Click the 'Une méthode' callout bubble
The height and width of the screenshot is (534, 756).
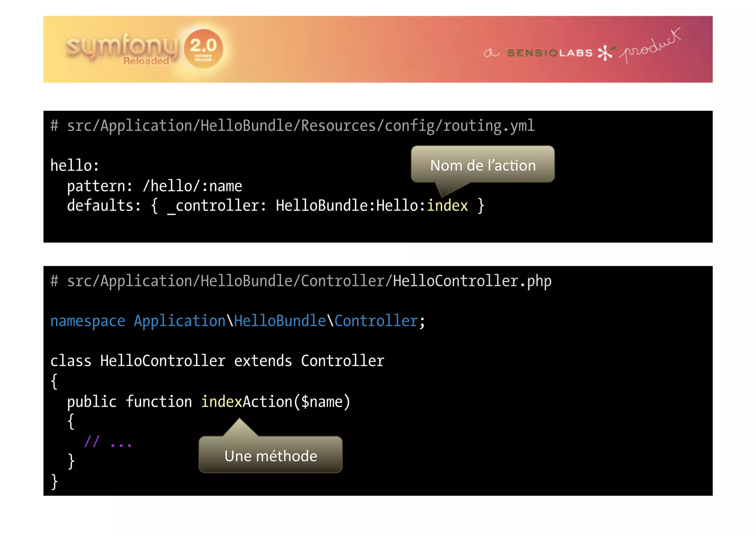tap(270, 455)
